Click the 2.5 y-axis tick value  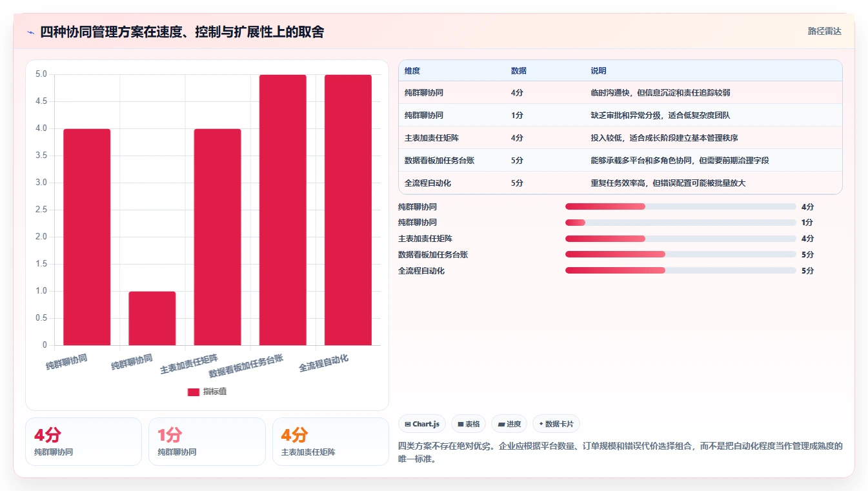tap(41, 210)
